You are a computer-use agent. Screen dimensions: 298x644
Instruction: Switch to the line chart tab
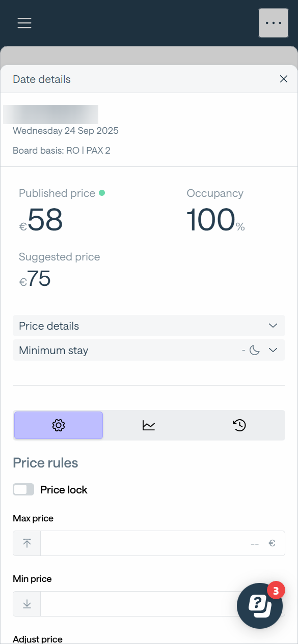coord(149,425)
